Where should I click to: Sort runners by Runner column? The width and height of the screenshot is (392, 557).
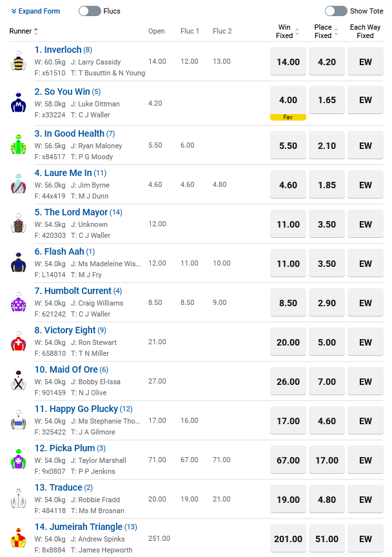tap(24, 31)
